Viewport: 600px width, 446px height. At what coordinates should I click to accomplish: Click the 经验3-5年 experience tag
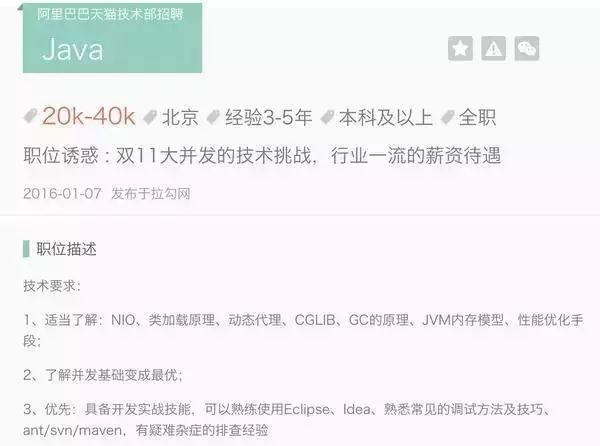coord(269,117)
